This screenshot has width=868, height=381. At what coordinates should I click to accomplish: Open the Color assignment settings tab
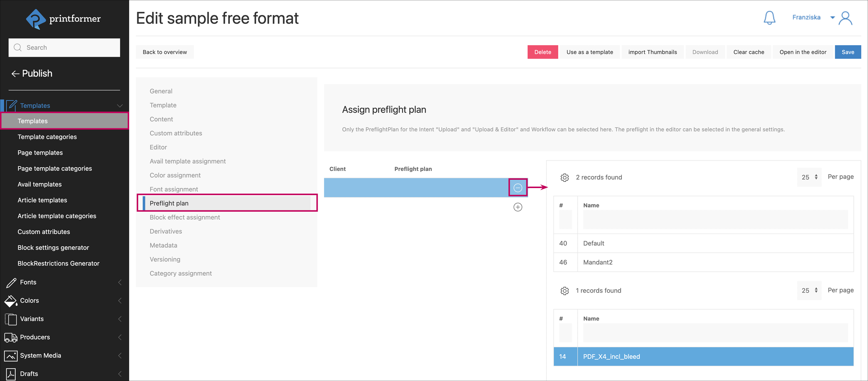point(175,175)
